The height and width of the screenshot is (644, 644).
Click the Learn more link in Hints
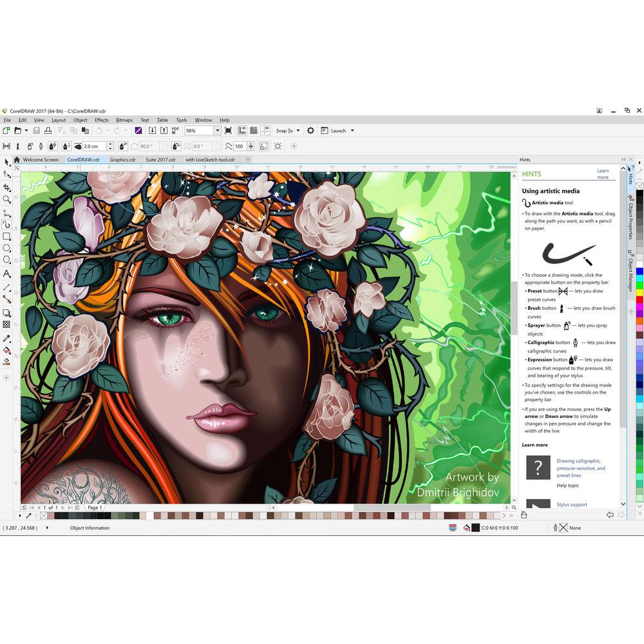click(603, 173)
